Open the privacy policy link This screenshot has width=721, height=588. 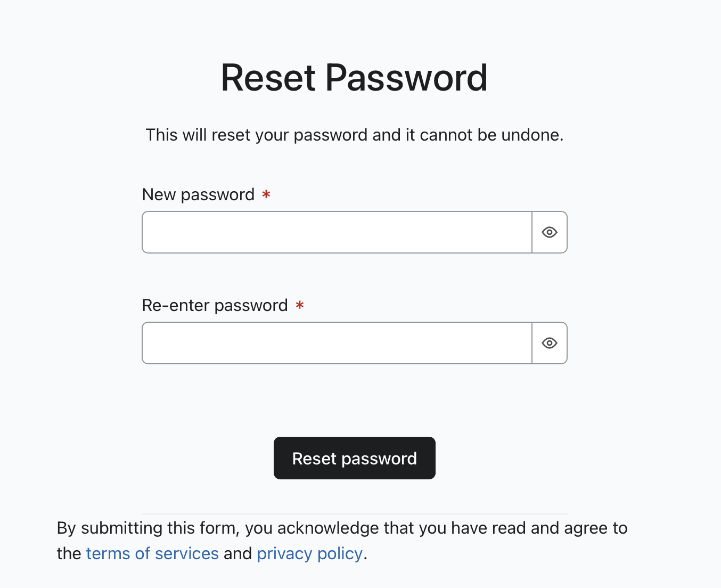tap(309, 553)
